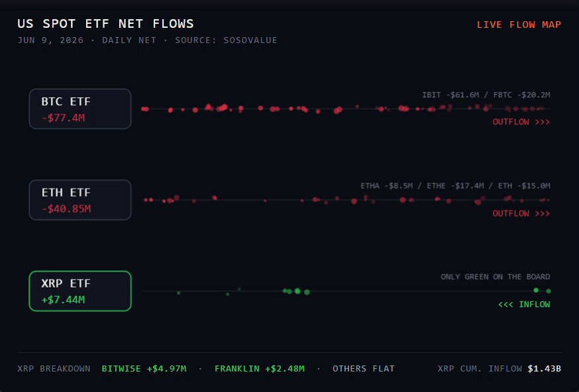Select the XRP ETF card
Viewport: 579px width, 392px height.
point(80,291)
